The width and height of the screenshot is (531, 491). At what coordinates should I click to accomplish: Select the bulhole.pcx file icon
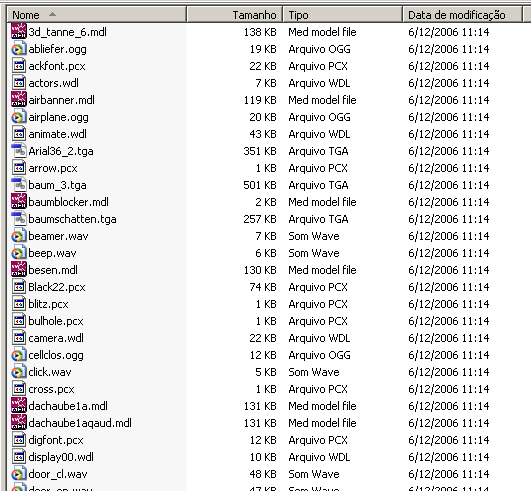pyautogui.click(x=19, y=321)
